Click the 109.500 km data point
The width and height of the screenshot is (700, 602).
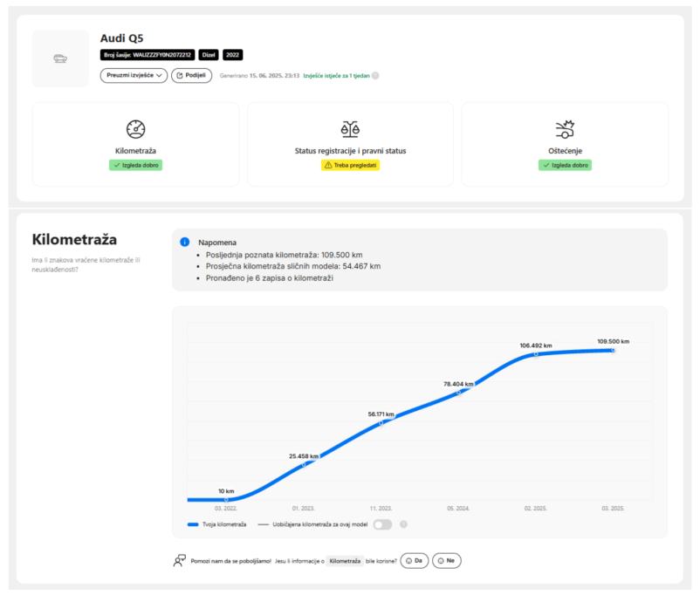pos(613,351)
